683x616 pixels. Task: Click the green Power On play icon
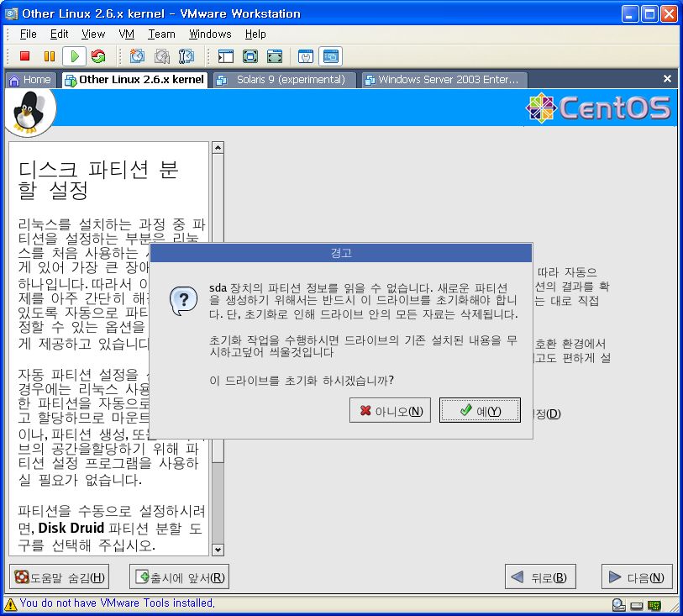[74, 56]
